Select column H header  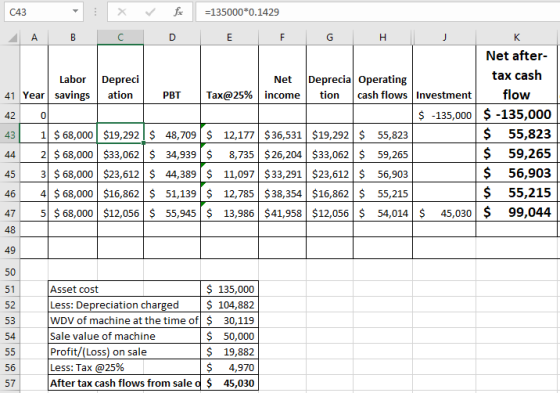click(383, 37)
